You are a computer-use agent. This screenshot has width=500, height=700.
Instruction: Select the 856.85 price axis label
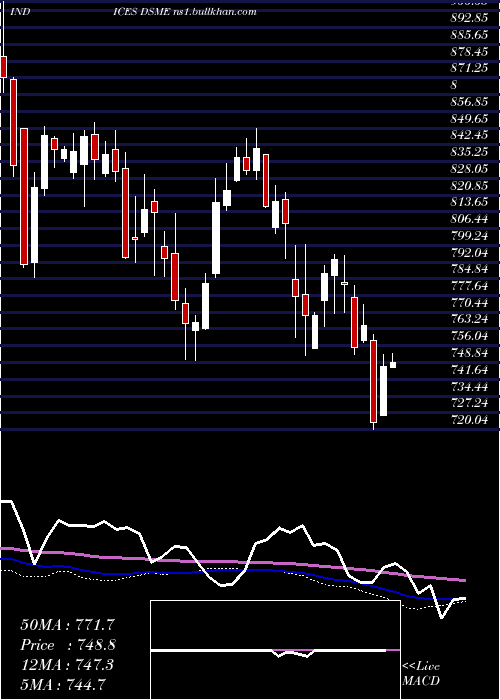[469, 102]
